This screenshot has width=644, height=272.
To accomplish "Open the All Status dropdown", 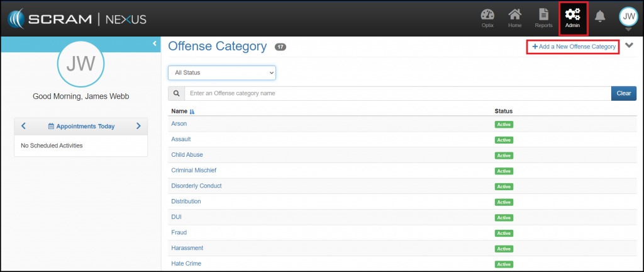I will (222, 73).
